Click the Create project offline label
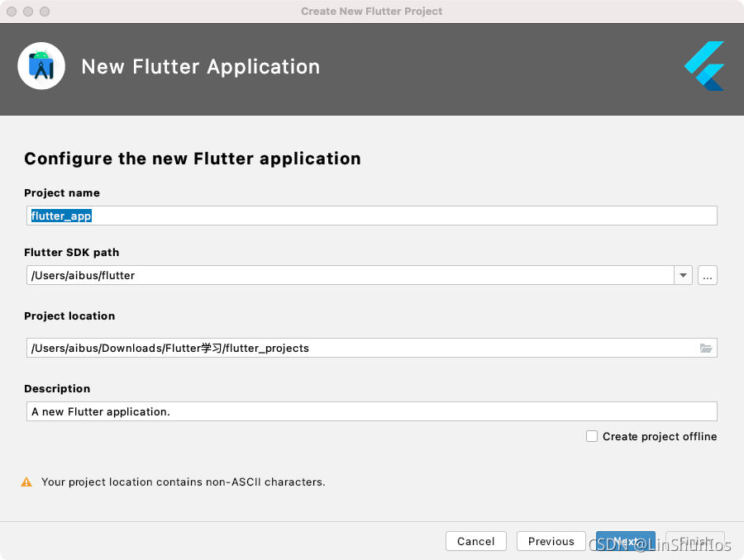This screenshot has width=744, height=560. click(x=660, y=437)
